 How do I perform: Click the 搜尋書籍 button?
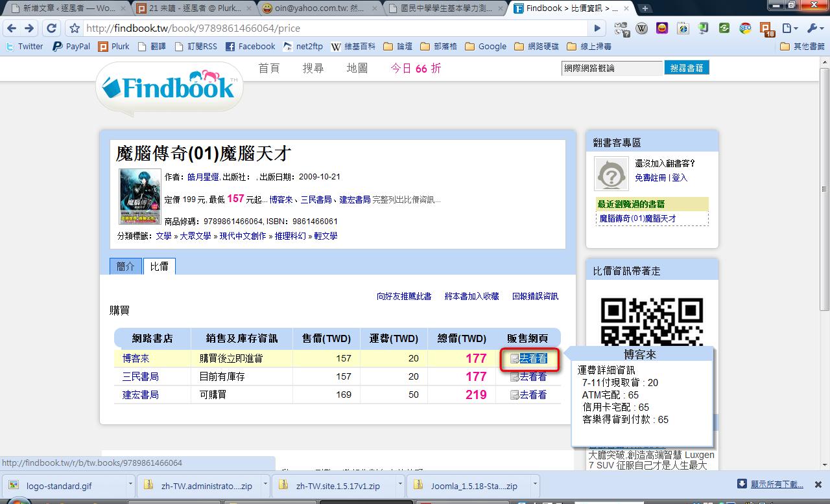pos(687,68)
